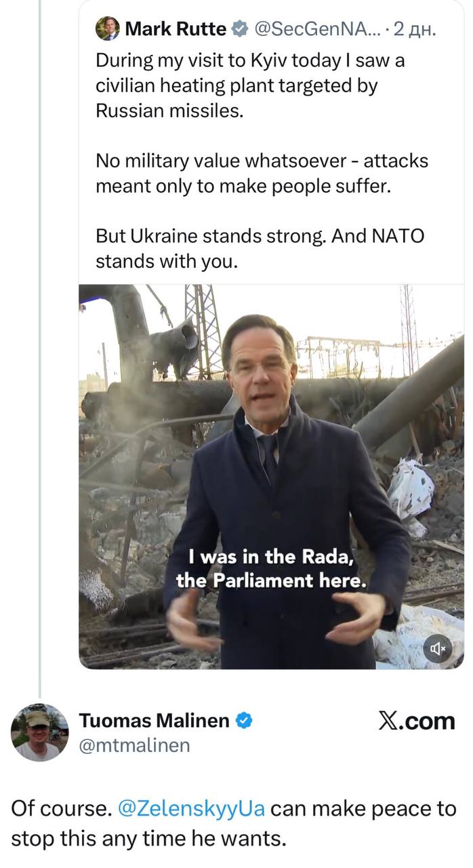The width and height of the screenshot is (473, 868).
Task: Click the Mark Rutte display name
Action: pyautogui.click(x=176, y=29)
